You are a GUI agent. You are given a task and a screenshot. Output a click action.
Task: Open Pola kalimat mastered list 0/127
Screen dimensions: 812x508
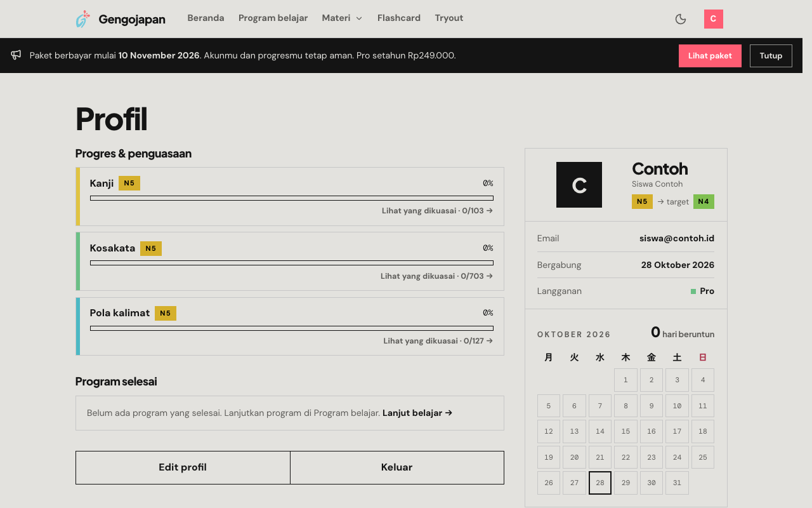(438, 341)
